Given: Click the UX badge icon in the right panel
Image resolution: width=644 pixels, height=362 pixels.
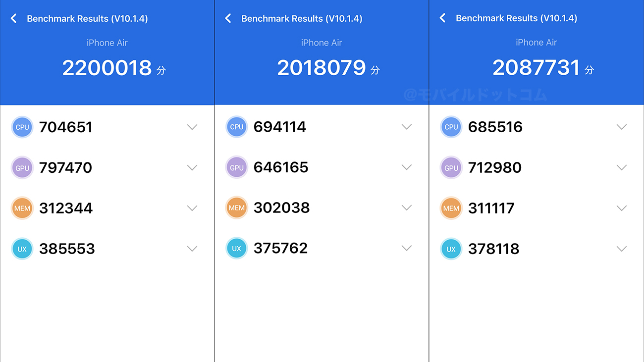Looking at the screenshot, I should pos(451,249).
